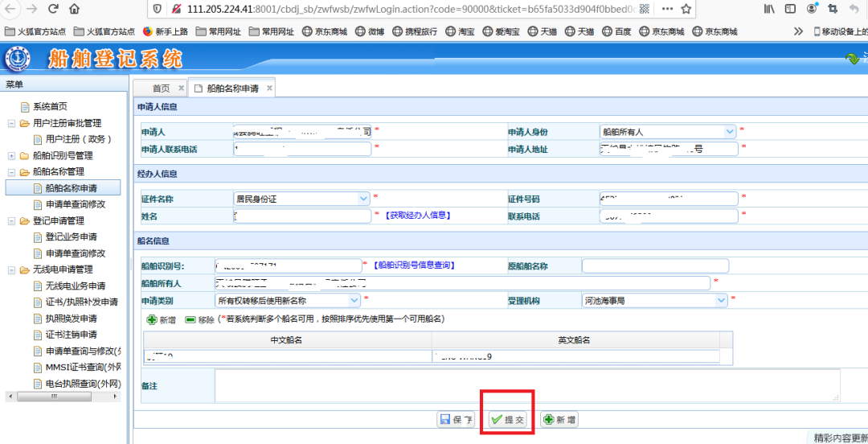Click the browser home icon
The width and height of the screenshot is (868, 444).
point(74,9)
